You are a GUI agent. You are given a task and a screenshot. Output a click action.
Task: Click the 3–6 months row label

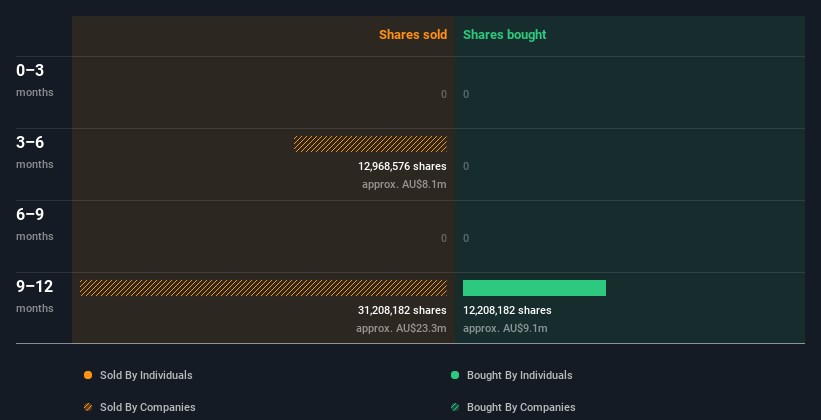tap(35, 152)
